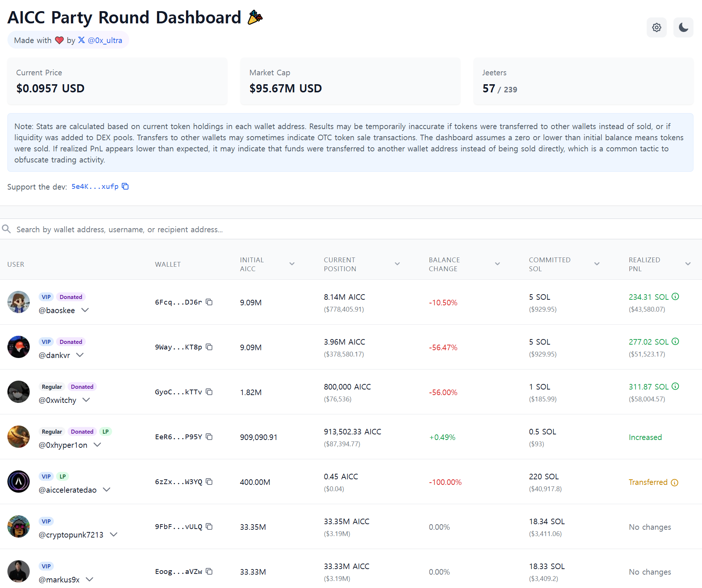Click info icon next to 311.87 SOL
Viewport: 702px width, 588px height.
[x=676, y=386]
